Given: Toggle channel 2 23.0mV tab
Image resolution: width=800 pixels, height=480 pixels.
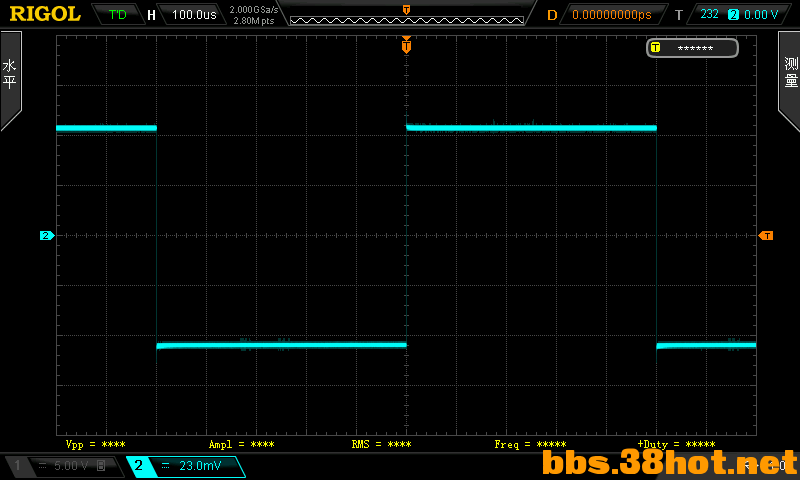Looking at the screenshot, I should pos(186,465).
